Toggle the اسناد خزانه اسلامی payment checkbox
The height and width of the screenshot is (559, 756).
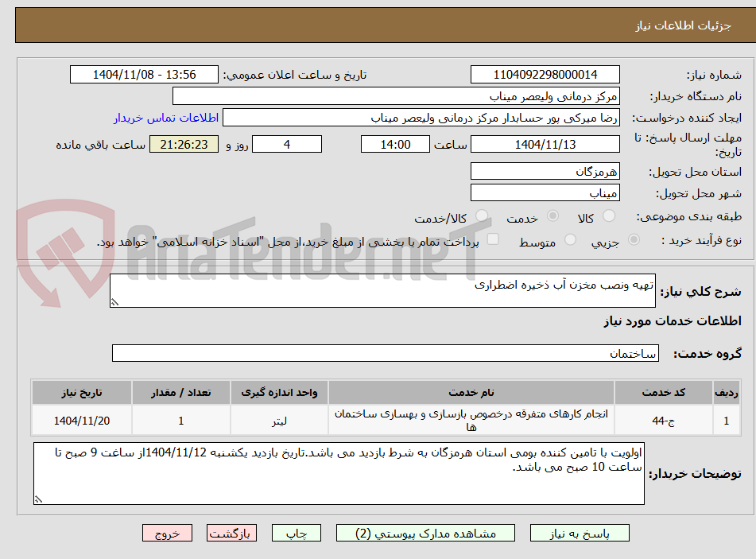(493, 239)
